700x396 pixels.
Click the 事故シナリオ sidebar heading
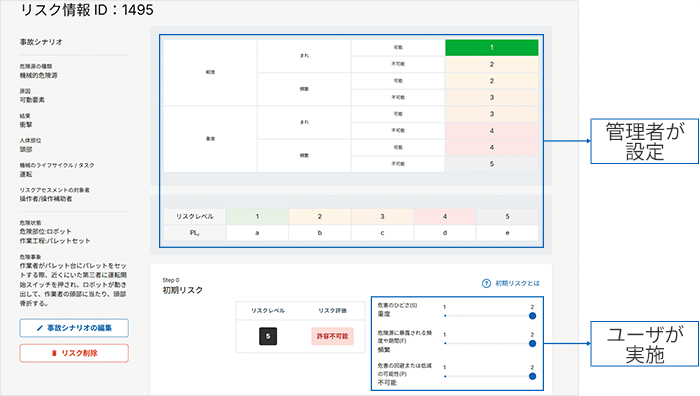(41, 42)
